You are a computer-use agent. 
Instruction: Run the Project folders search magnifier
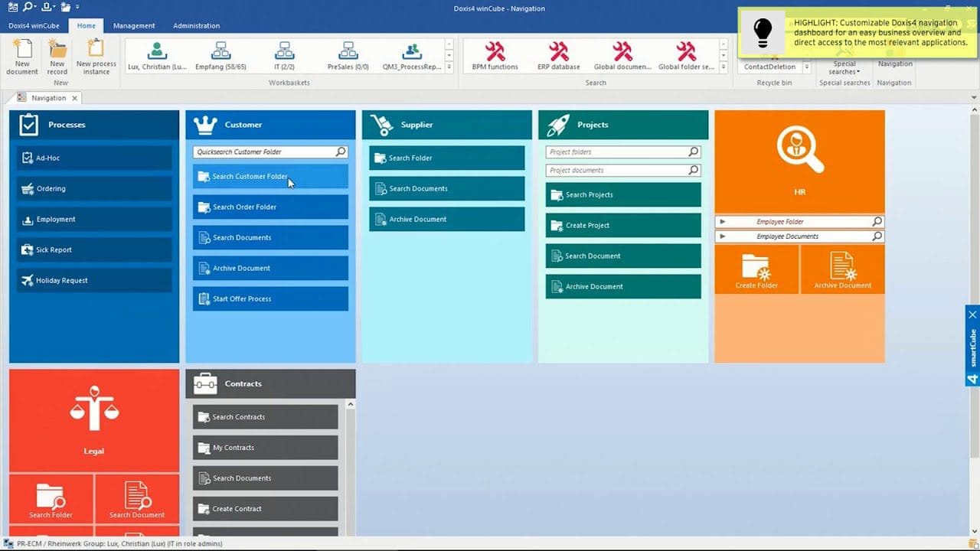(x=693, y=152)
